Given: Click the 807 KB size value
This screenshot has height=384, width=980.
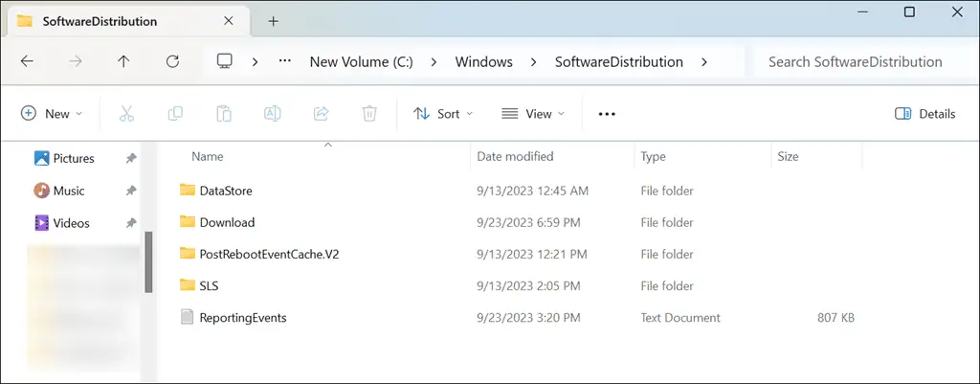Looking at the screenshot, I should 835,318.
